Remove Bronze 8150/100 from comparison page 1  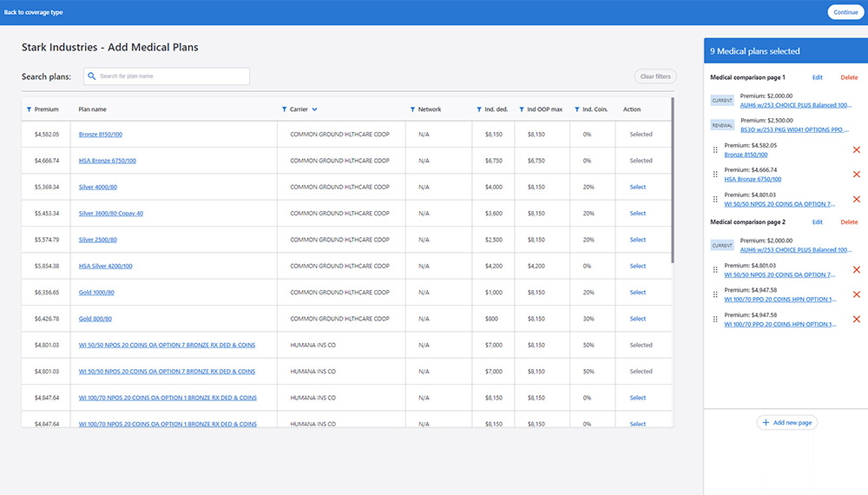click(857, 150)
